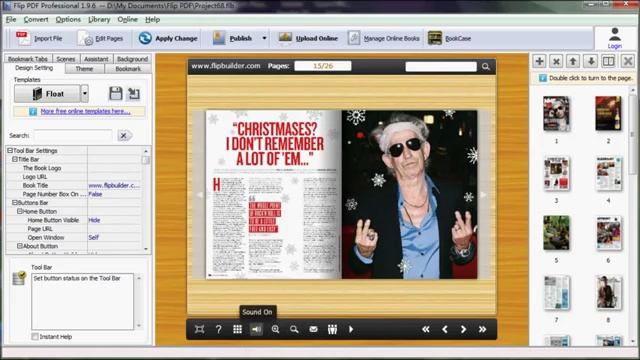Click Apply Change in the toolbar
640x360 pixels.
coord(168,38)
